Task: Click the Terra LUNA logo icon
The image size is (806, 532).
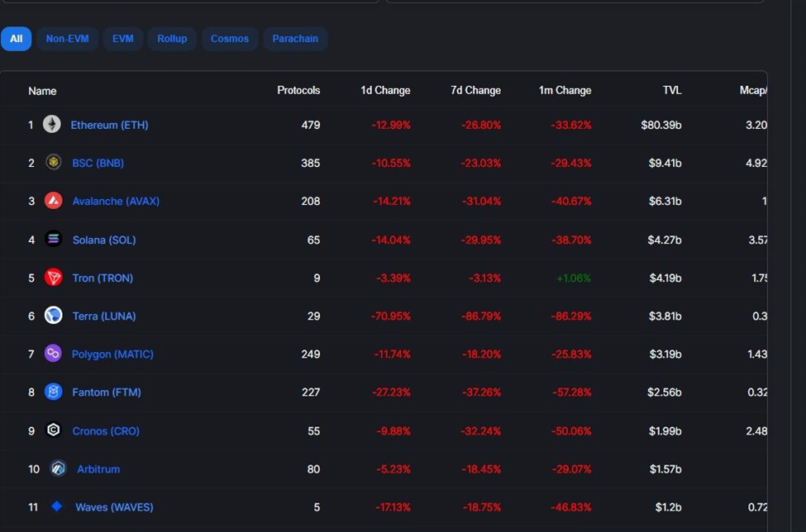Action: point(54,316)
